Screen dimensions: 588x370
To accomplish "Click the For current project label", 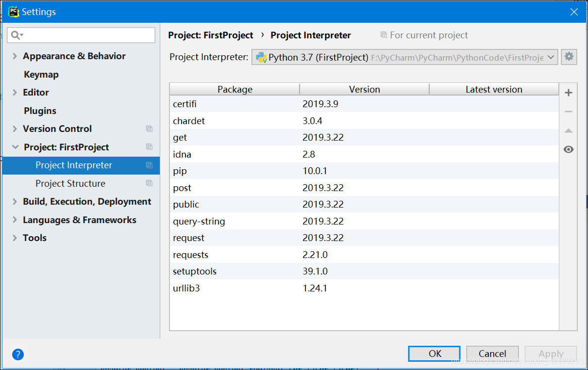I will pyautogui.click(x=429, y=35).
